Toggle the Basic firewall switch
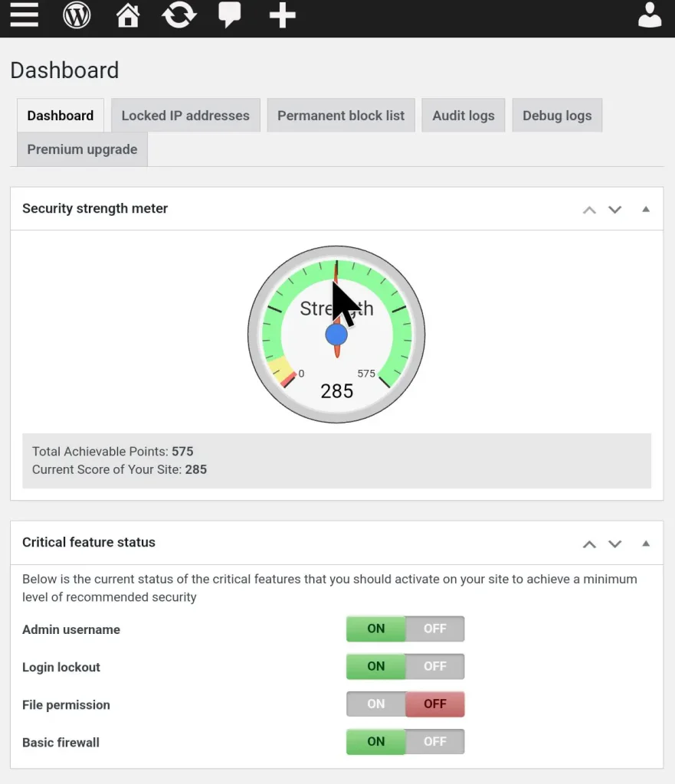 (x=405, y=742)
